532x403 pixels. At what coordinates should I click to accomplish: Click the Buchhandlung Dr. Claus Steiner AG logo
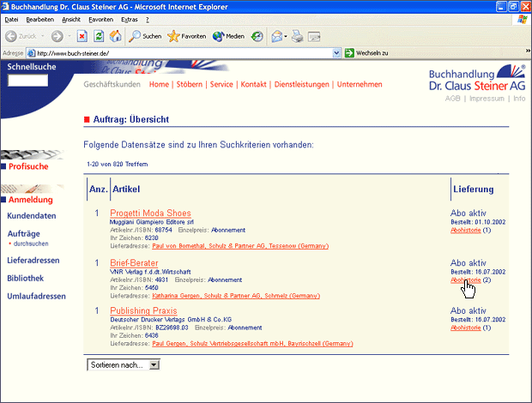[477, 78]
